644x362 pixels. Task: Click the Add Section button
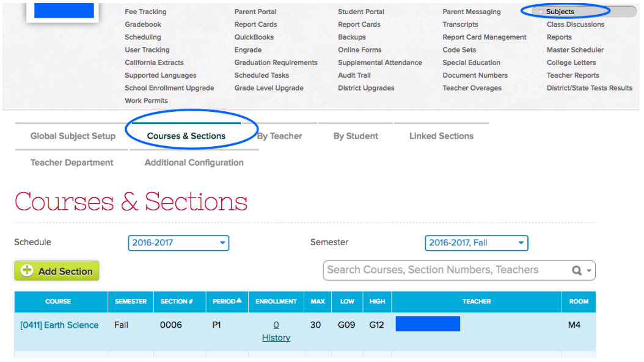(x=57, y=271)
